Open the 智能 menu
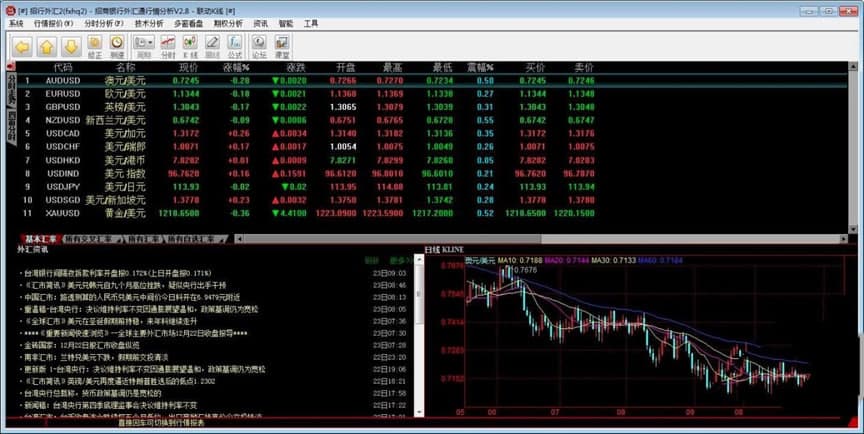864x434 pixels. [x=286, y=24]
